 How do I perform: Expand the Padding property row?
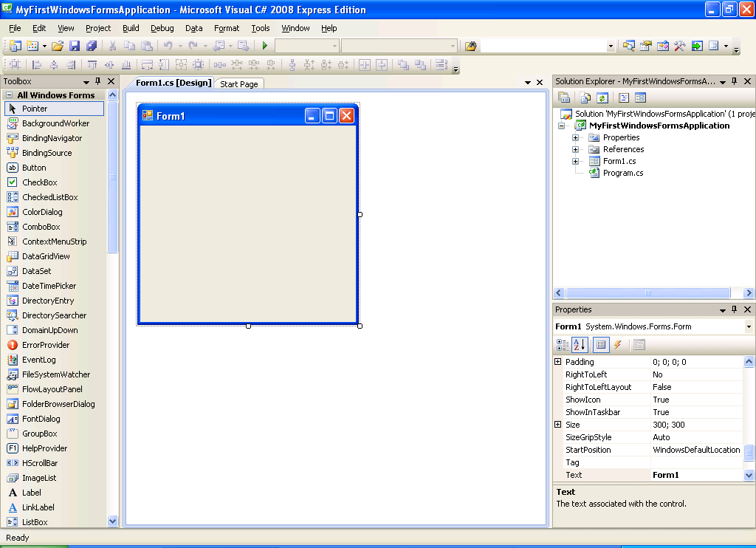coord(558,362)
